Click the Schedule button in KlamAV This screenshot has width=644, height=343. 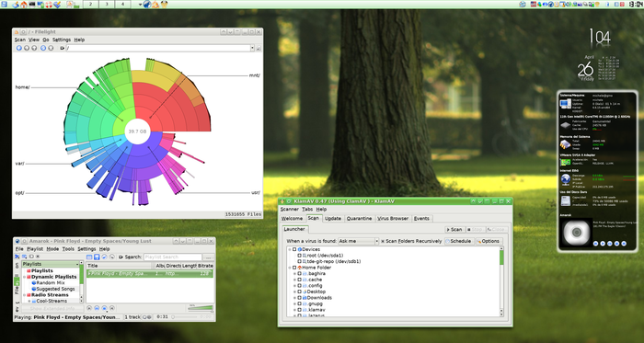[458, 241]
